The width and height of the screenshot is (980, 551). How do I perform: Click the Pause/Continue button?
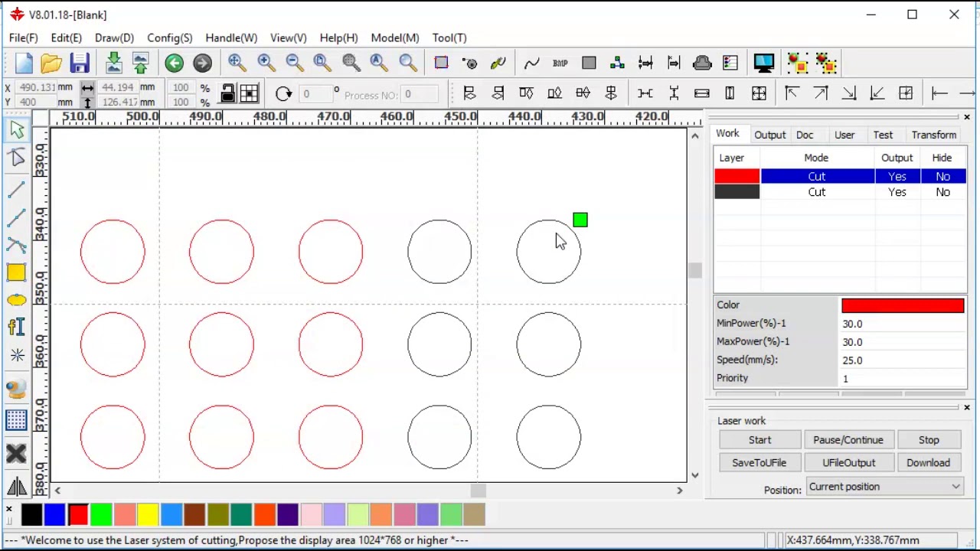(x=848, y=440)
